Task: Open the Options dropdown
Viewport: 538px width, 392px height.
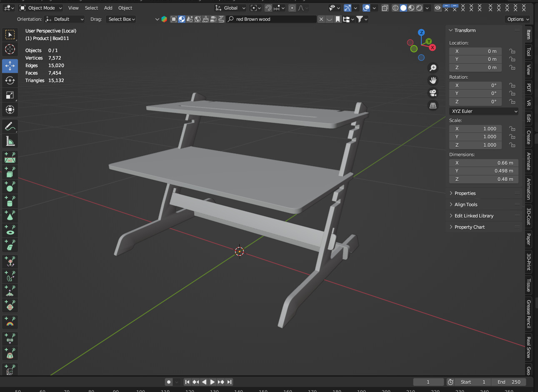Action: (518, 19)
